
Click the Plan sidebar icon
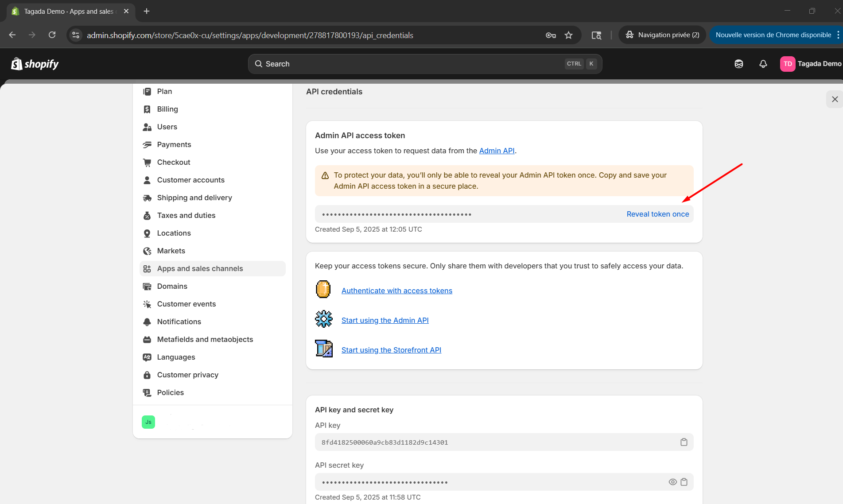point(147,91)
